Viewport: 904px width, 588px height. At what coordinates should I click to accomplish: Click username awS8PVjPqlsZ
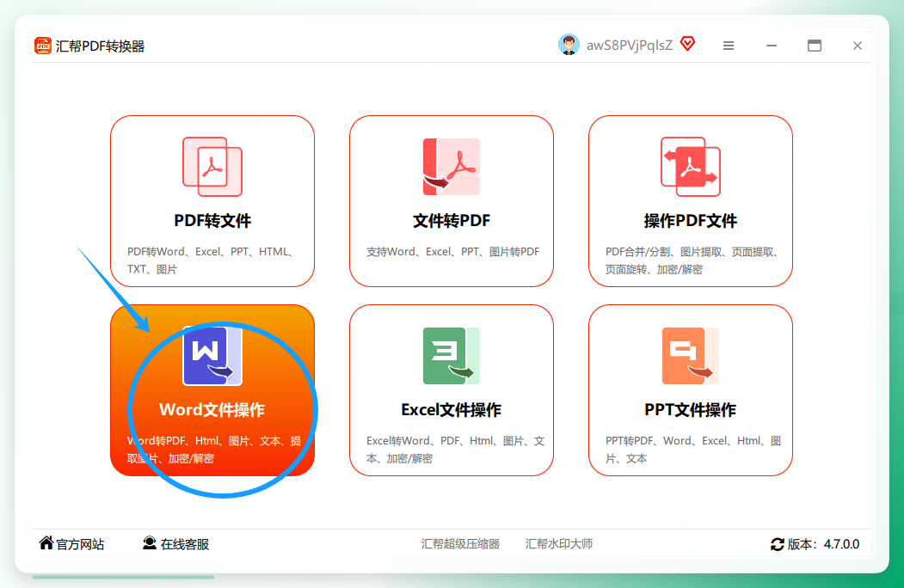pos(630,46)
